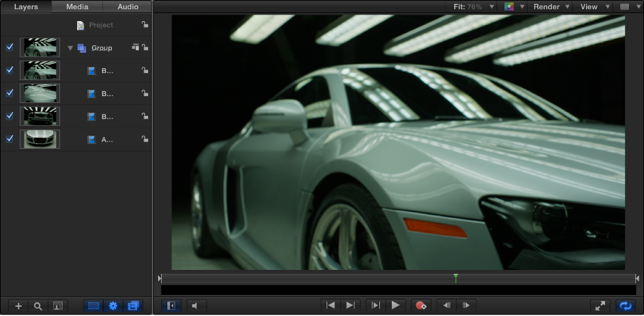Toggle show masks checkerboard button

pyautogui.click(x=94, y=305)
